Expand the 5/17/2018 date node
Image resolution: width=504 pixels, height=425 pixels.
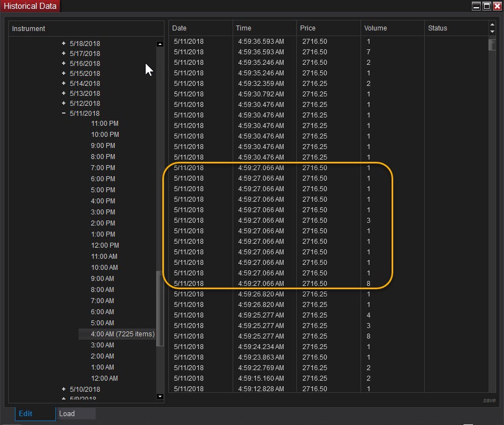click(x=64, y=53)
